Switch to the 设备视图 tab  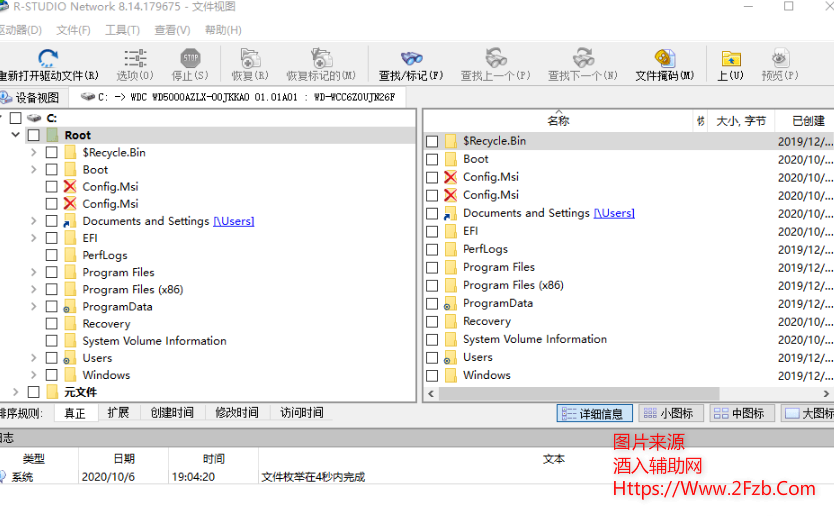33,97
